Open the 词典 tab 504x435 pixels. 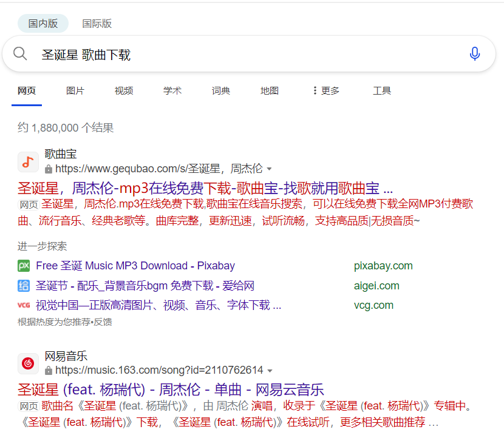(221, 91)
